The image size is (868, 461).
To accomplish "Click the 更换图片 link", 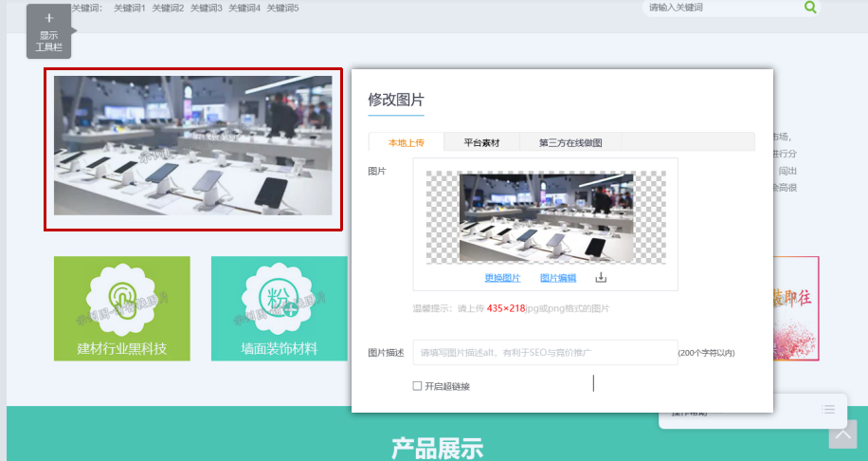I will (502, 278).
